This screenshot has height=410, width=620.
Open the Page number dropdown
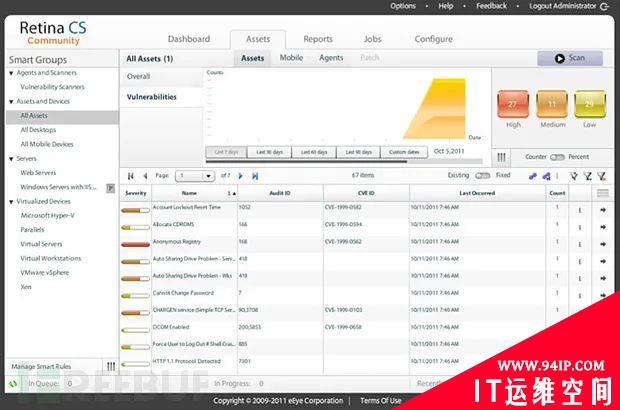[x=195, y=176]
